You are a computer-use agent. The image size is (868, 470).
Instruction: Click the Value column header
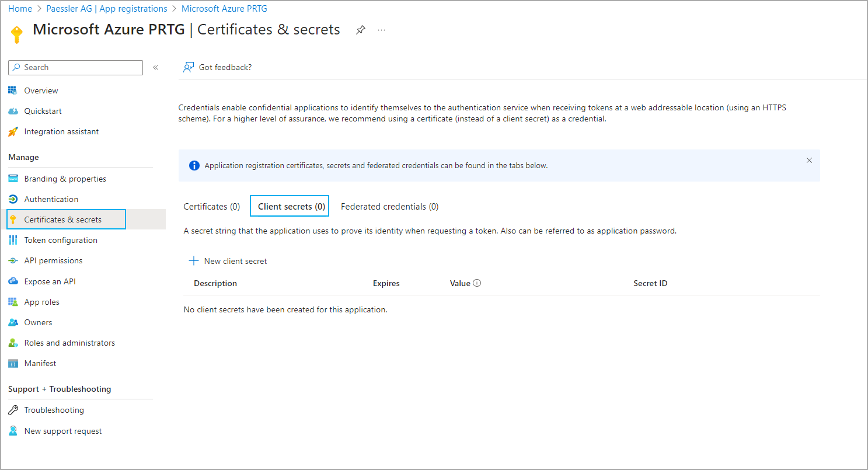tap(460, 283)
